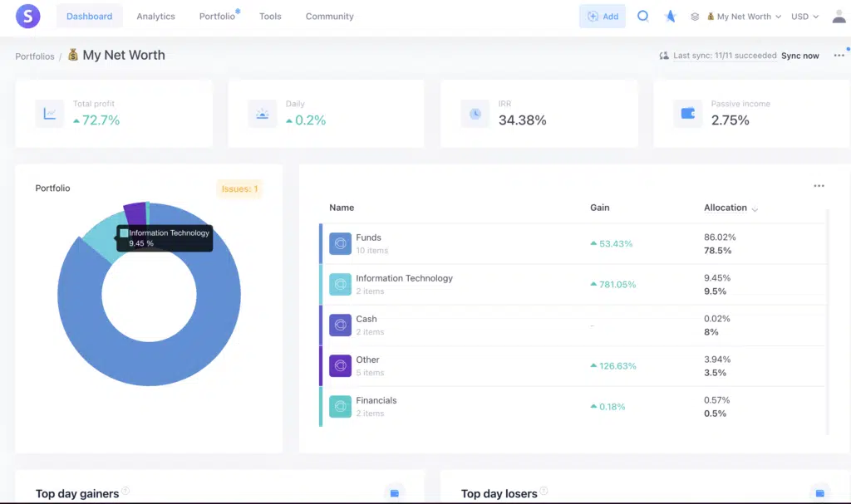Open the portfolio layers icon near My Net Worth
Viewport: 851px width, 504px height.
pos(696,16)
